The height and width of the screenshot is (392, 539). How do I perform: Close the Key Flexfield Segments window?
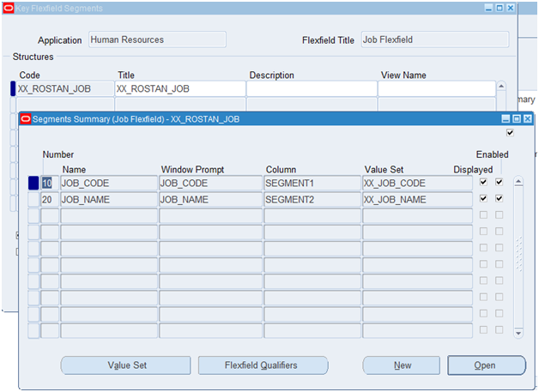(511, 8)
